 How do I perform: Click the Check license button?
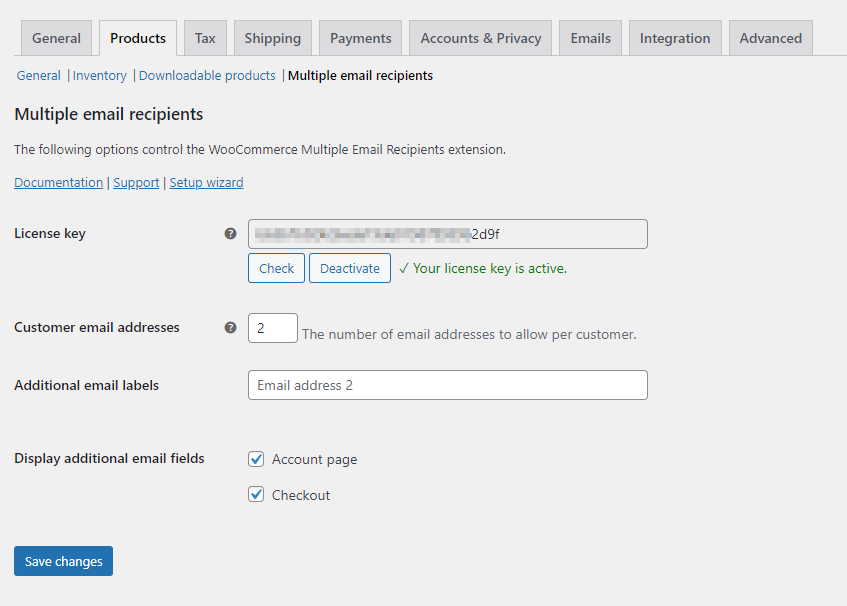276,268
